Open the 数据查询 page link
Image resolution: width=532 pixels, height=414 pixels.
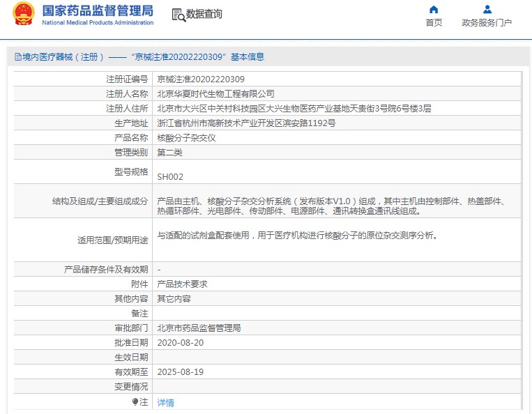pyautogui.click(x=204, y=14)
